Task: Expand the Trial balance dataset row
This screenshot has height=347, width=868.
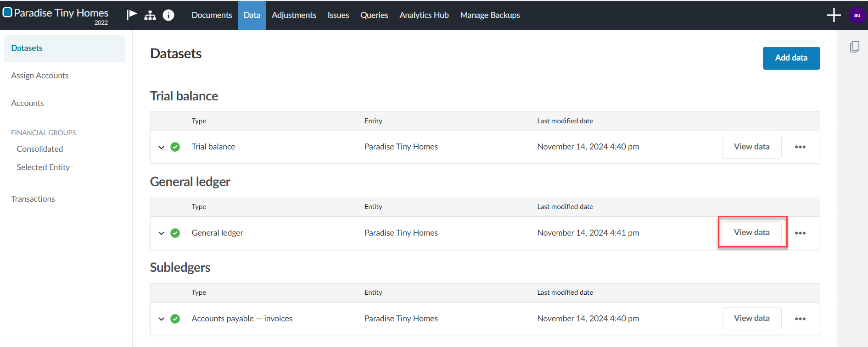Action: 161,147
